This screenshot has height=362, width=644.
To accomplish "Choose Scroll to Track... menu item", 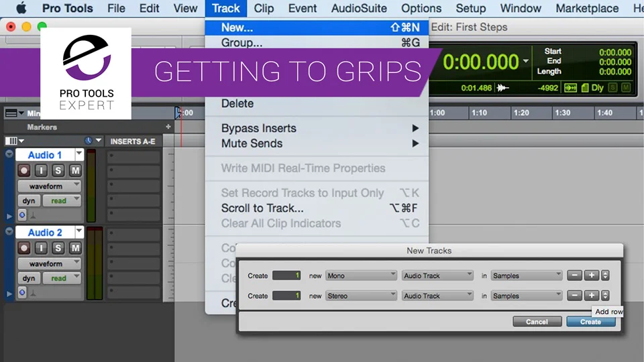I will pyautogui.click(x=317, y=208).
